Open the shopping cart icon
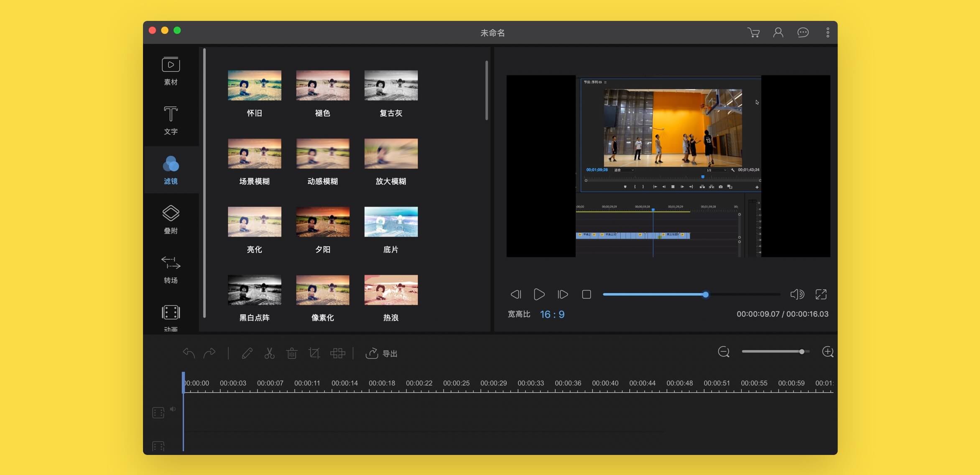980x475 pixels. point(753,33)
